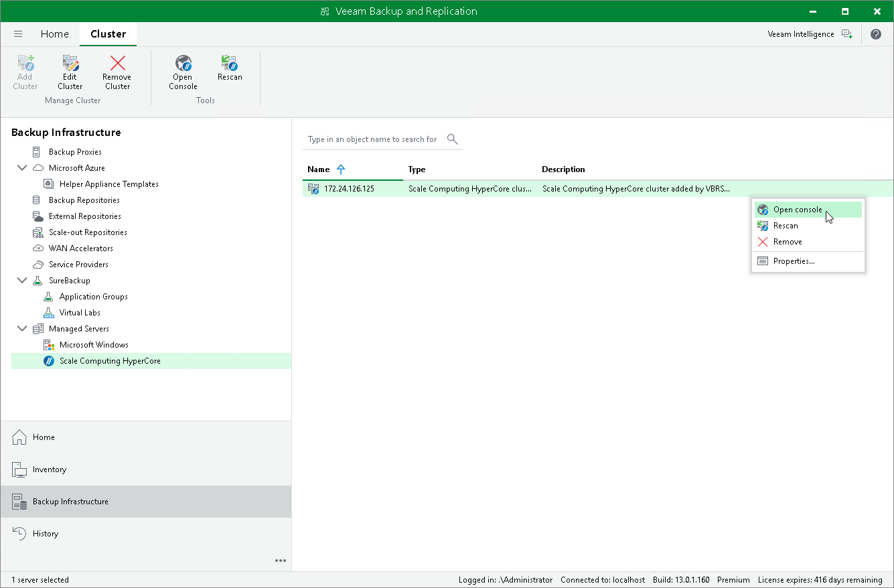The height and width of the screenshot is (588, 894).
Task: Click 'License expires: 416 days remaining' status text
Action: click(820, 580)
